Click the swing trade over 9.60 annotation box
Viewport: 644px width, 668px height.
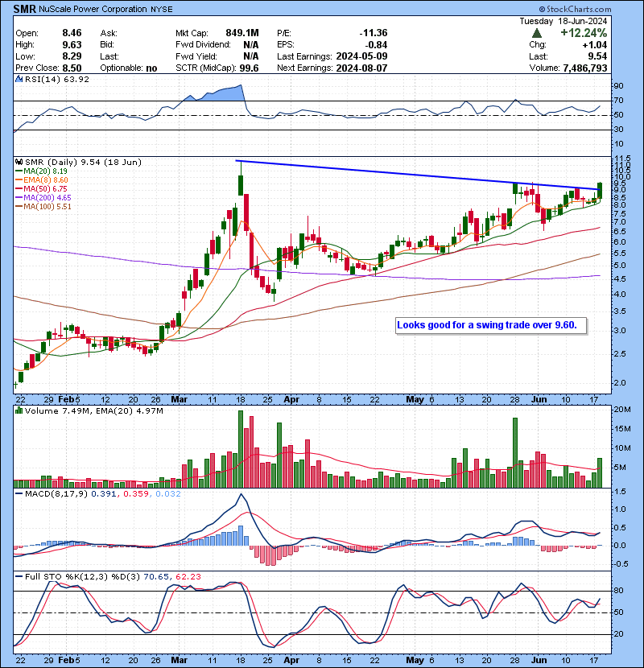[x=491, y=325]
